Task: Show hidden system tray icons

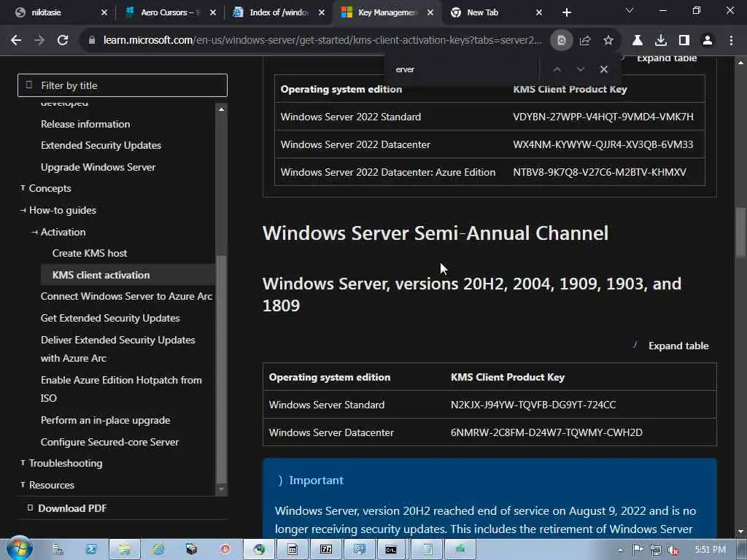Action: click(x=620, y=550)
